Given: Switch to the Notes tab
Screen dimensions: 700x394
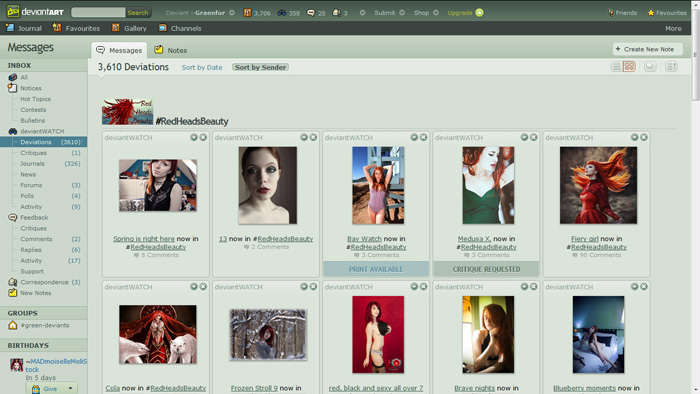Looking at the screenshot, I should click(x=171, y=50).
